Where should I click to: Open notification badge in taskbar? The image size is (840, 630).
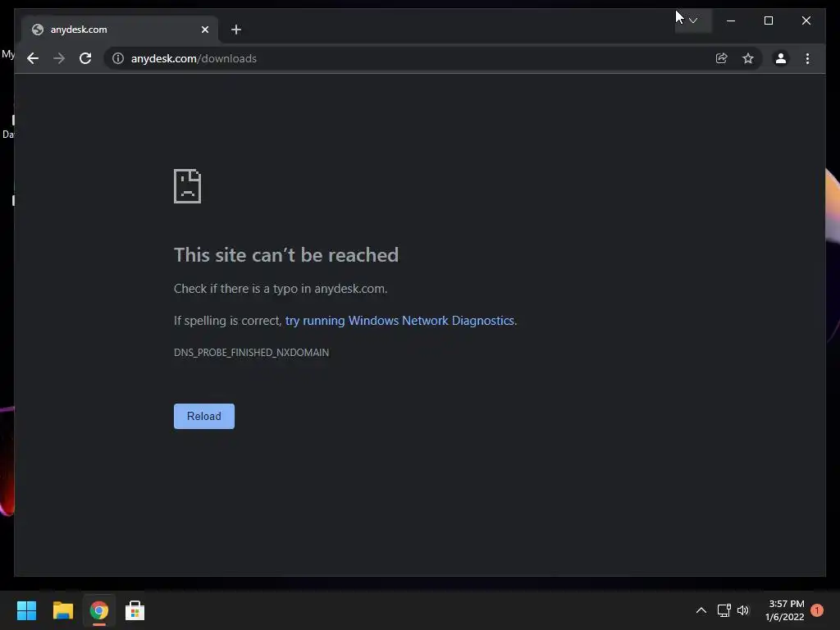(x=817, y=610)
